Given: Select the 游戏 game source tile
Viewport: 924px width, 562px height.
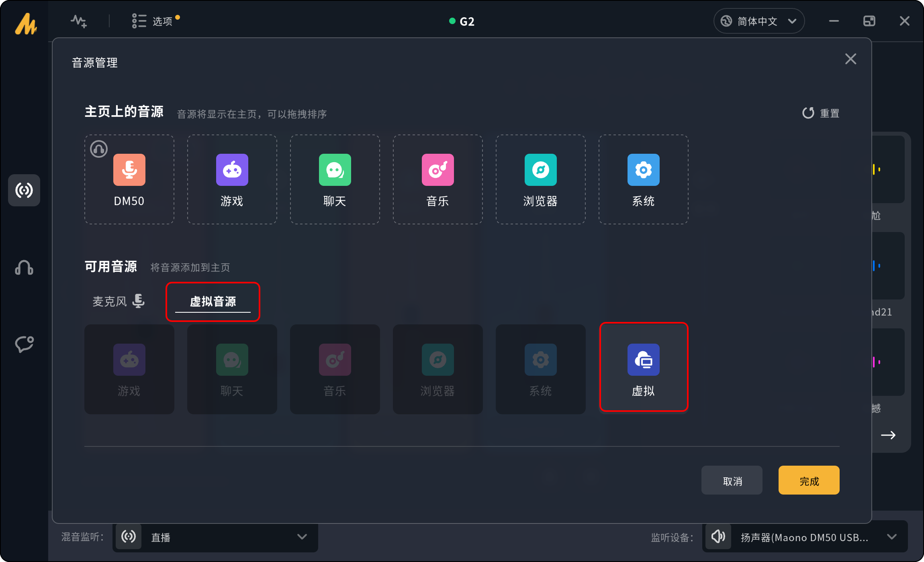Looking at the screenshot, I should coord(232,179).
